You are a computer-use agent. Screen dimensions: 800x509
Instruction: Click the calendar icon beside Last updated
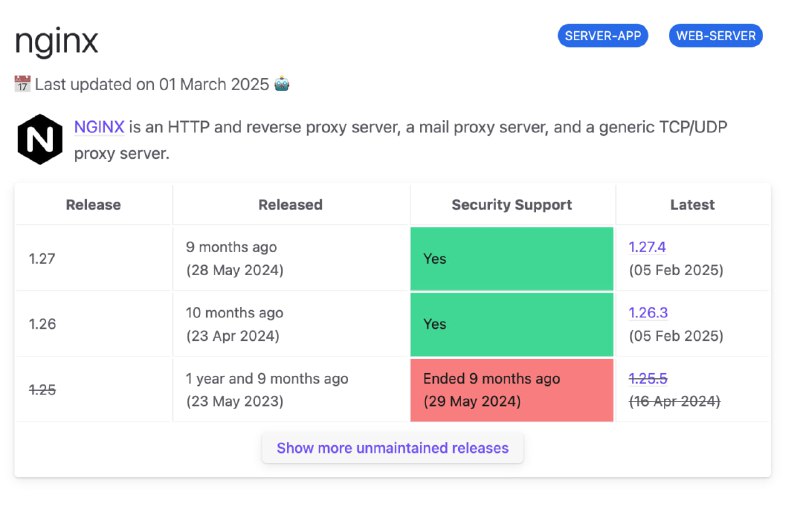[22, 84]
